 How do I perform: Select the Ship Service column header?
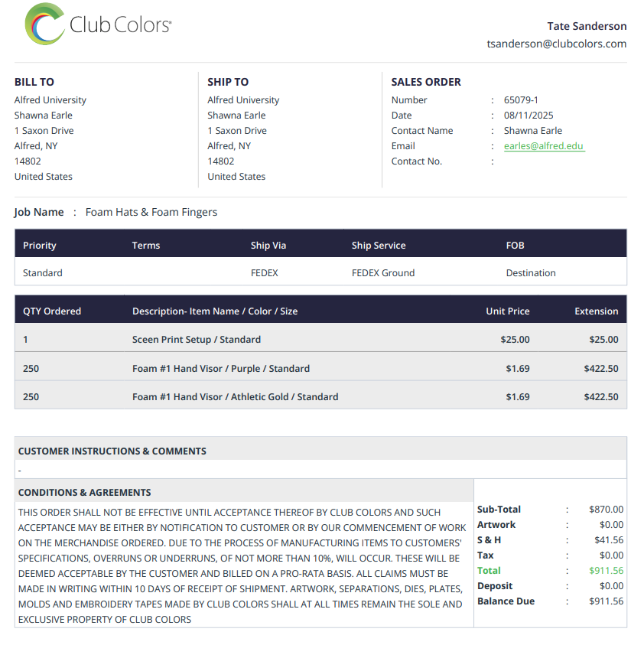click(x=379, y=245)
